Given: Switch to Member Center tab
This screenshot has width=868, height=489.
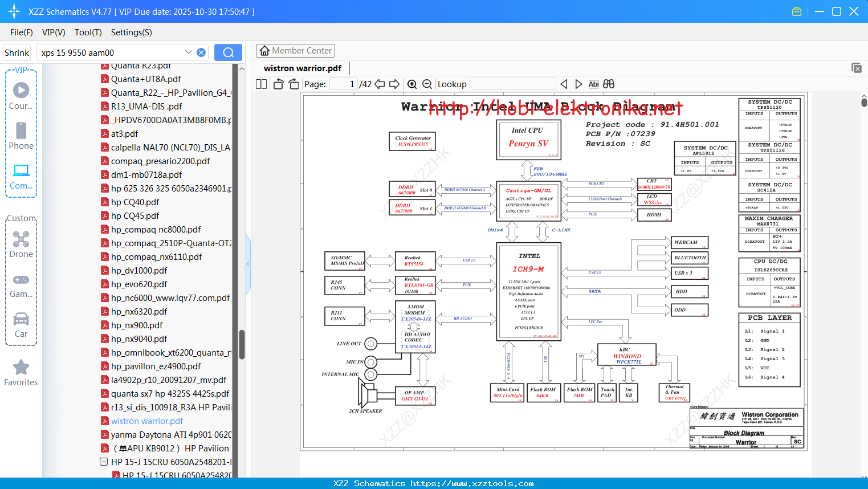Looking at the screenshot, I should (x=295, y=51).
